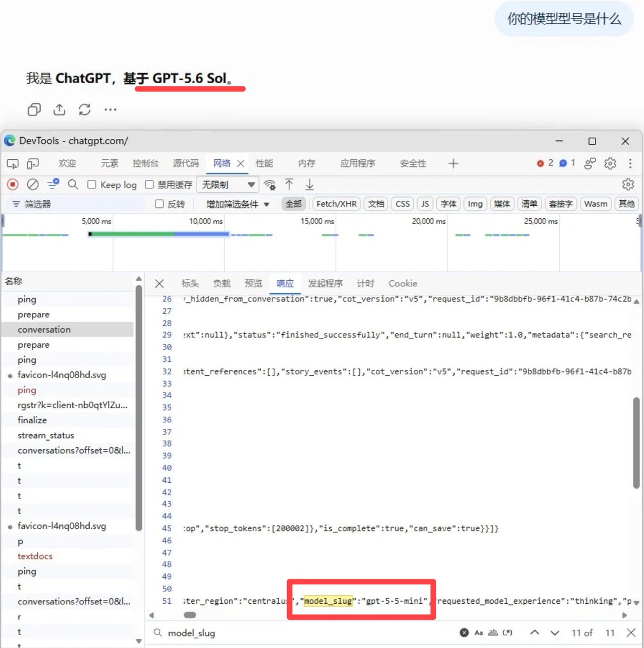The width and height of the screenshot is (644, 648).
Task: Toggle match case (Aa) in search
Action: pos(479,633)
